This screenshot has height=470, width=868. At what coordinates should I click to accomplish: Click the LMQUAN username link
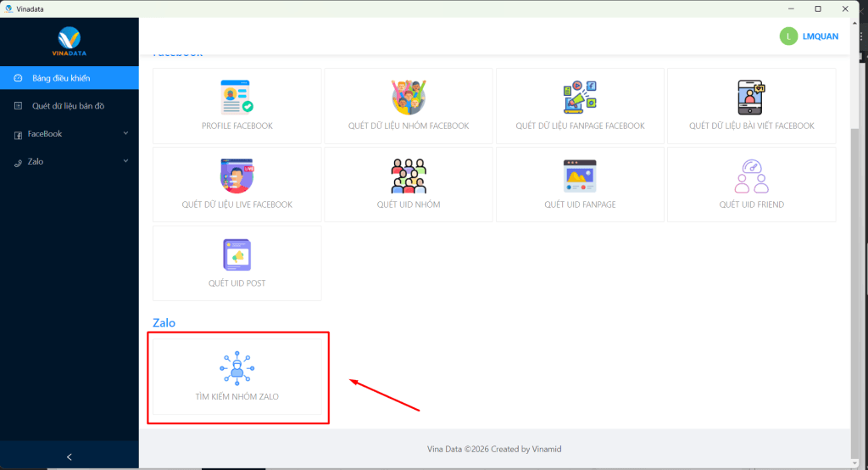point(820,36)
